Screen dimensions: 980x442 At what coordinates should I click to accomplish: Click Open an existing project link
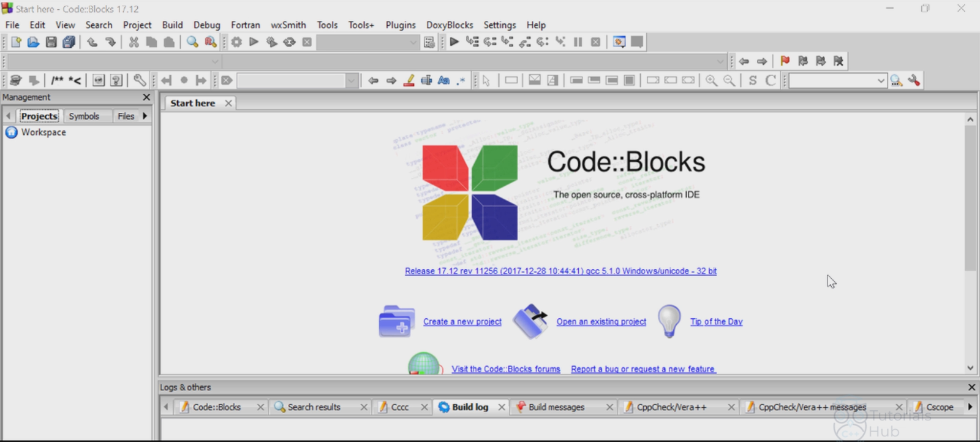pyautogui.click(x=601, y=322)
